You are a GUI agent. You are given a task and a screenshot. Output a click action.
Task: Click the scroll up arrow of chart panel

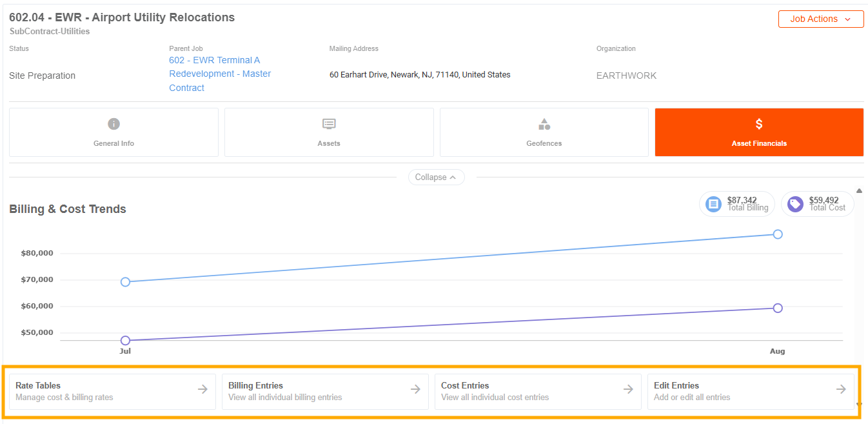point(859,191)
